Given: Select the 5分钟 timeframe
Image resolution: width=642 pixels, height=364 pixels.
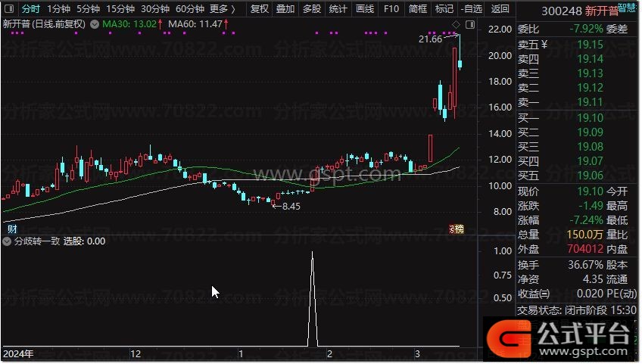Looking at the screenshot, I should (88, 8).
